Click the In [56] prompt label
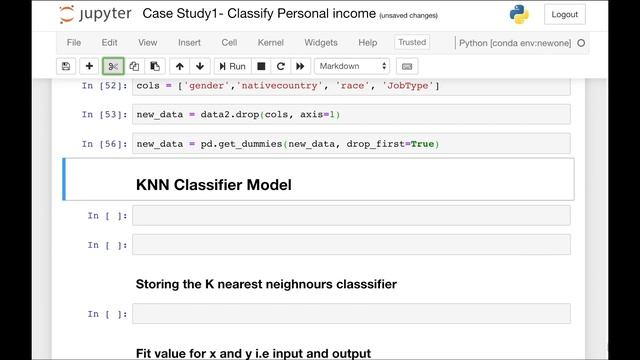 (104, 144)
